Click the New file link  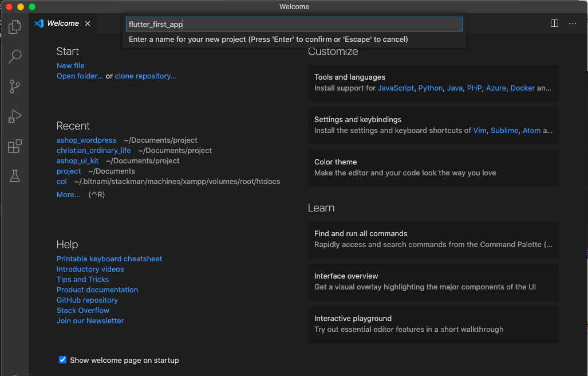tap(70, 66)
